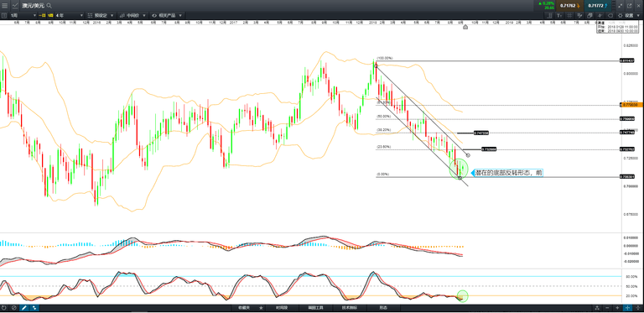Click the sell price 0.71762 button

coord(569,6)
